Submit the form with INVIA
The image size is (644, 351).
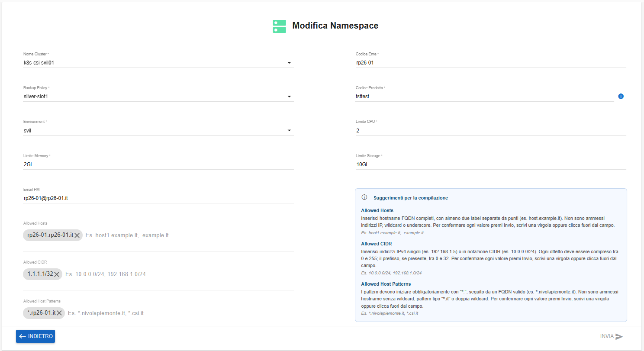click(x=612, y=336)
